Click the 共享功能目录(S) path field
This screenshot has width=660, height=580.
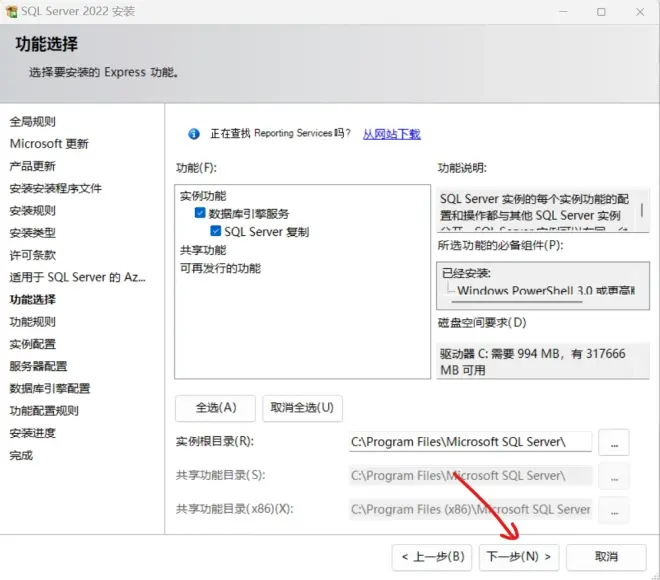(470, 476)
